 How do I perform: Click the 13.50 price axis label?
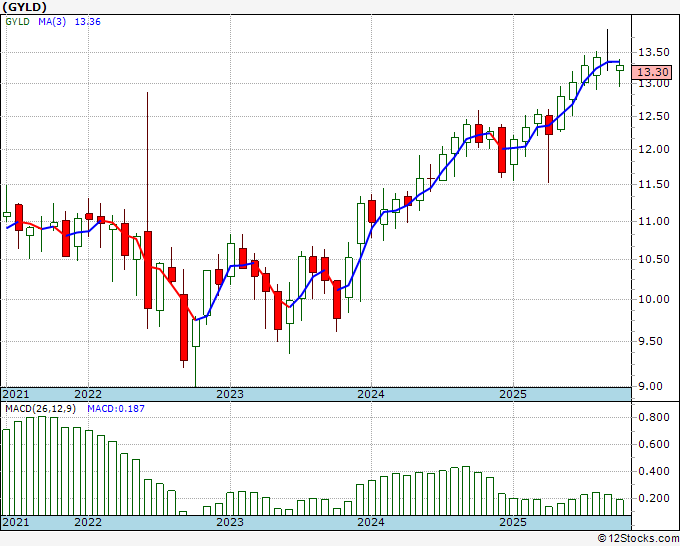pyautogui.click(x=654, y=52)
